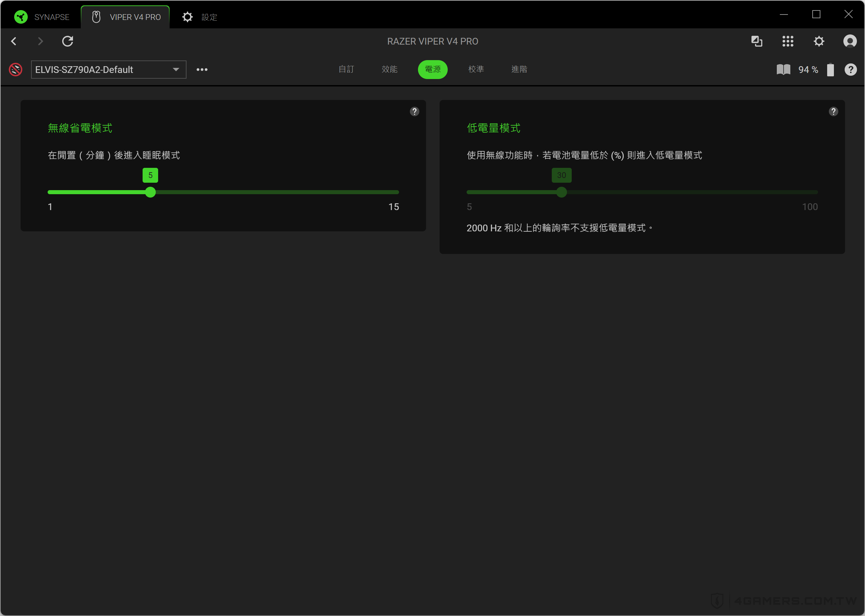The width and height of the screenshot is (865, 616).
Task: Select the VIPER V4 PRO tab
Action: pos(125,17)
